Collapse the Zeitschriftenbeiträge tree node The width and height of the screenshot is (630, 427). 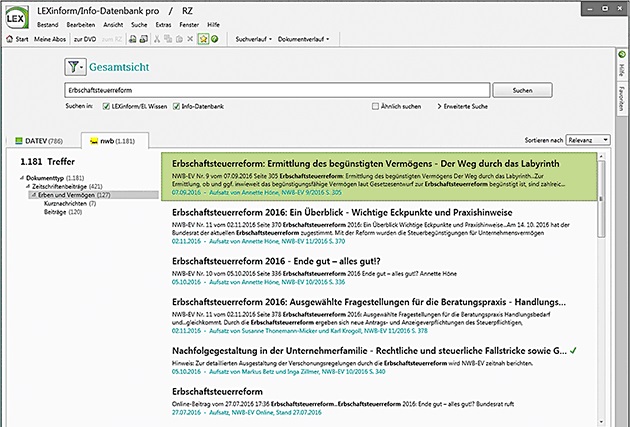(x=26, y=186)
